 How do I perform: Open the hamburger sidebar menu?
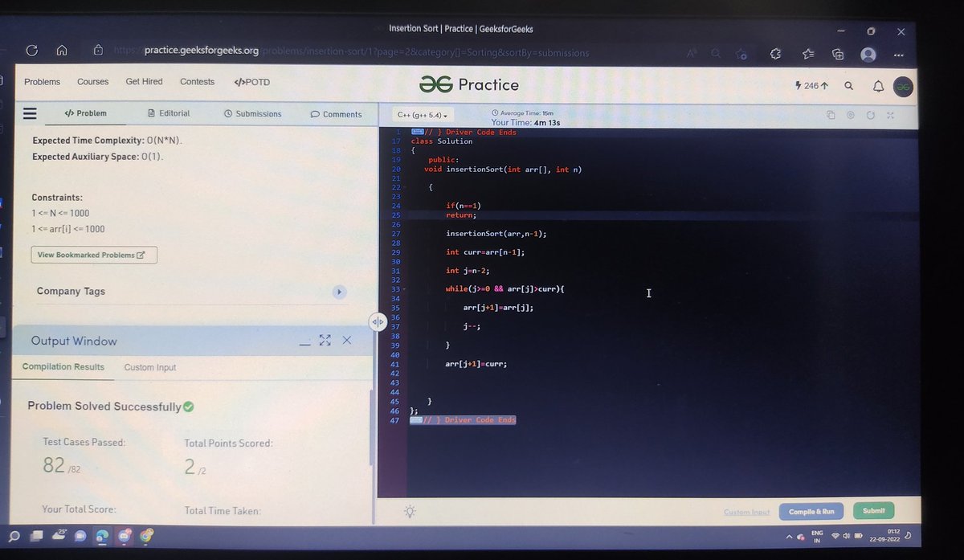click(30, 113)
